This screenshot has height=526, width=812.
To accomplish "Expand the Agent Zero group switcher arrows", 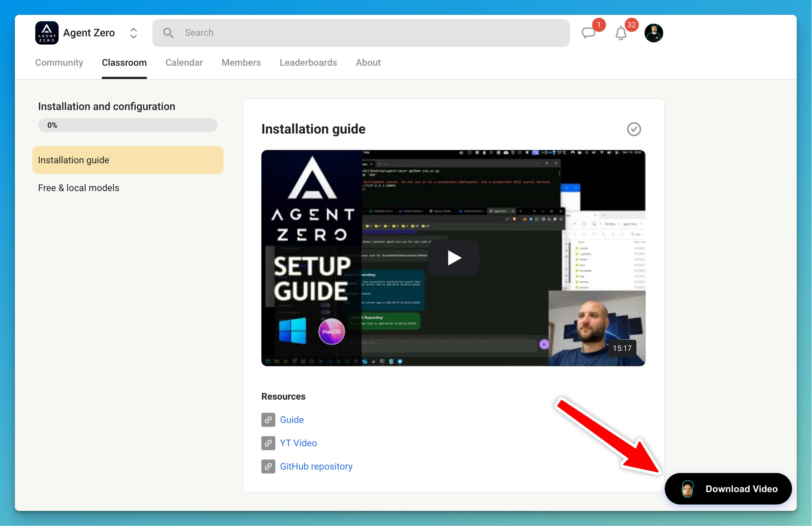I will point(134,33).
